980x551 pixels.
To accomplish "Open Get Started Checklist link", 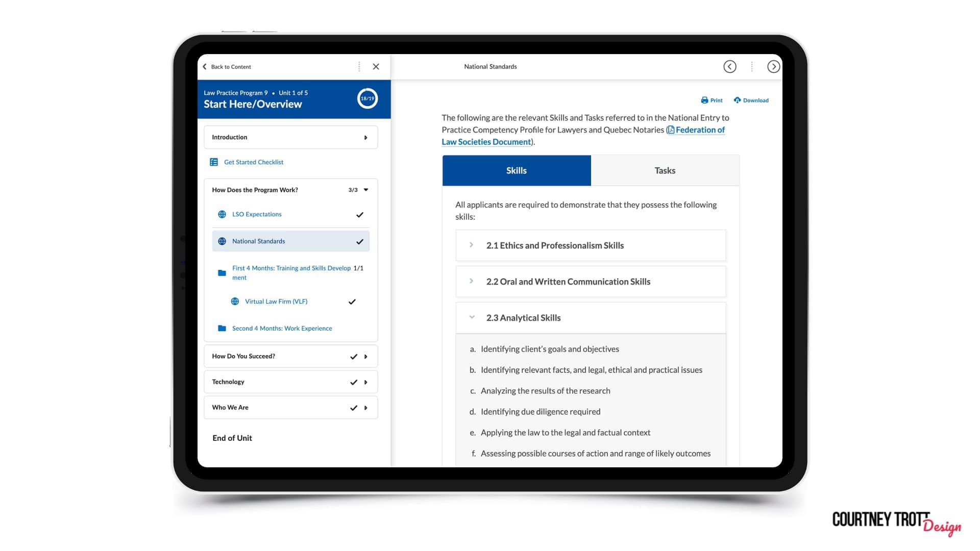I will tap(254, 162).
